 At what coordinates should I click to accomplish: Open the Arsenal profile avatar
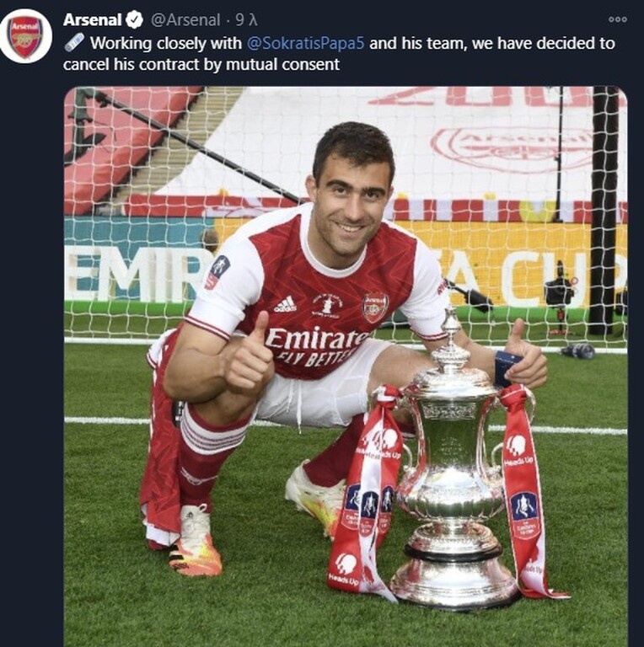pos(25,36)
